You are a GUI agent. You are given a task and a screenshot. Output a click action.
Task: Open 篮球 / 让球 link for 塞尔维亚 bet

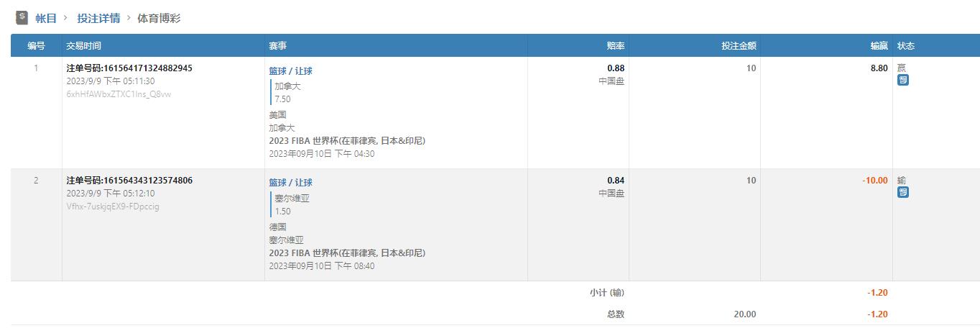point(291,183)
